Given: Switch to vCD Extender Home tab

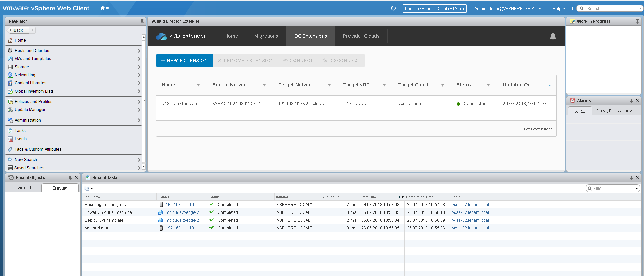Looking at the screenshot, I should point(231,36).
